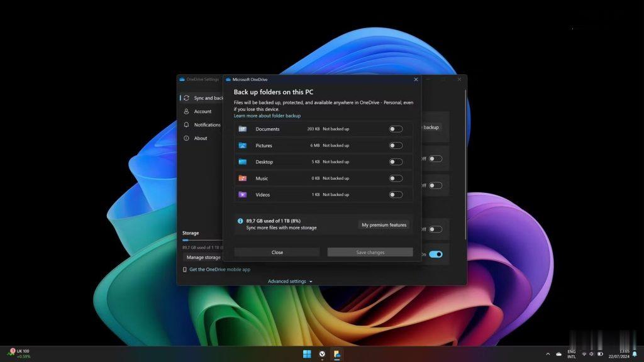Click Not backed up status in the Documents row
Screen dimensions: 644x362
(336, 129)
